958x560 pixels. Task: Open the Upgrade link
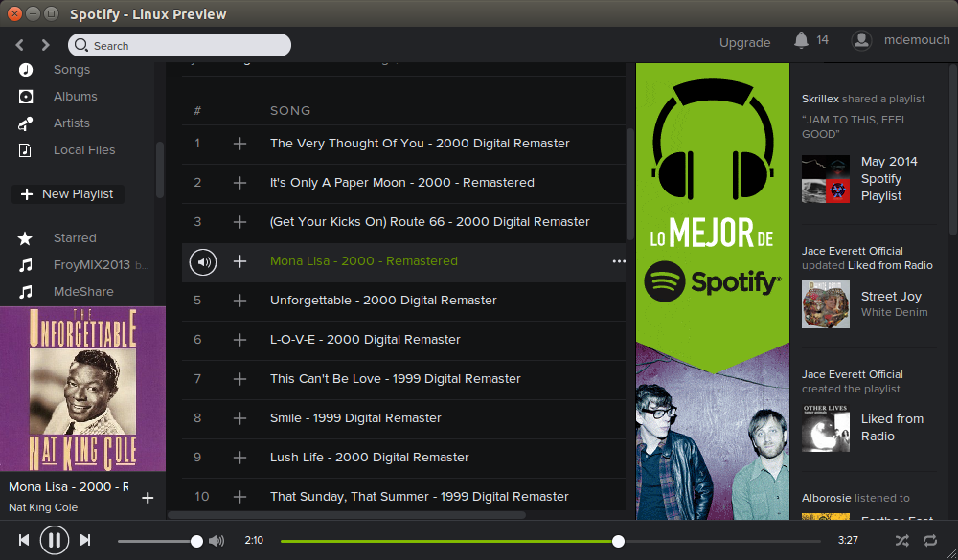[744, 43]
